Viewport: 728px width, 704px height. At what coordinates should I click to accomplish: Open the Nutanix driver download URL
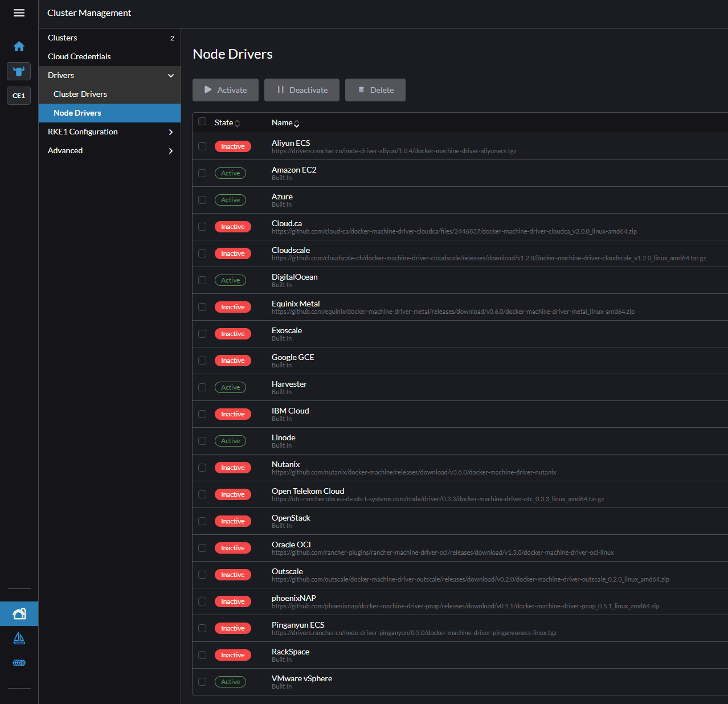[414, 472]
